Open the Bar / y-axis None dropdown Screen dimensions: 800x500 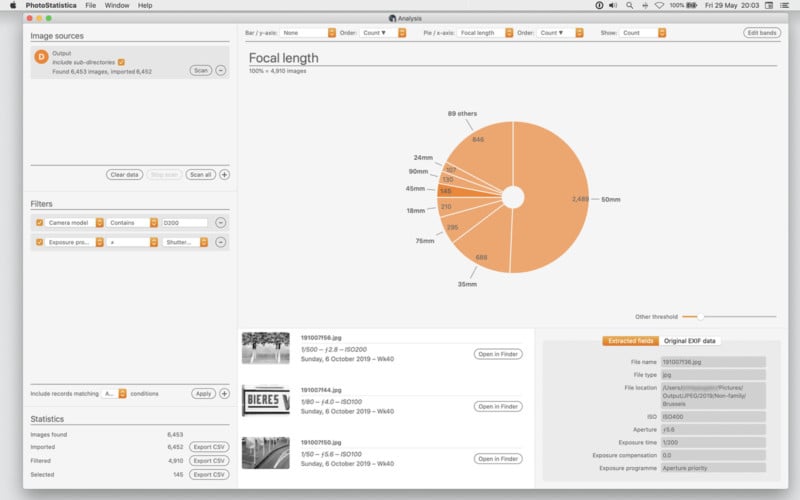[308, 33]
